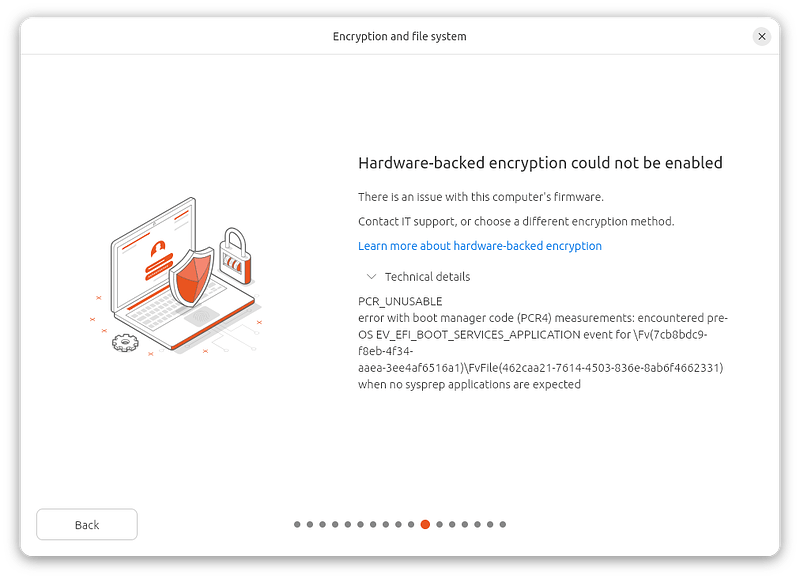Click the gear icon below the laptop
Screen dimensions: 800x578
125,342
